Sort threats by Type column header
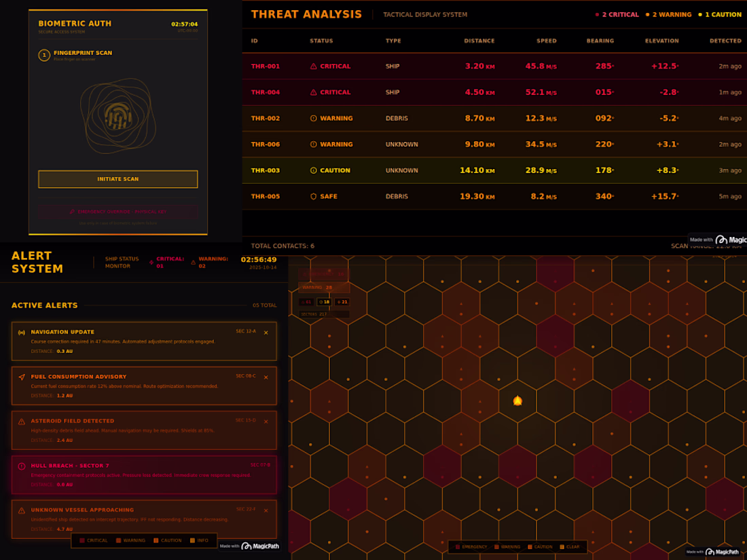The width and height of the screenshot is (747, 560). pos(393,41)
